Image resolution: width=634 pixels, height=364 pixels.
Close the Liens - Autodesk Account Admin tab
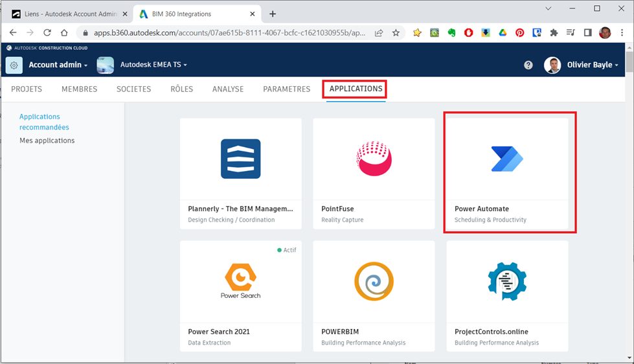[x=125, y=14]
